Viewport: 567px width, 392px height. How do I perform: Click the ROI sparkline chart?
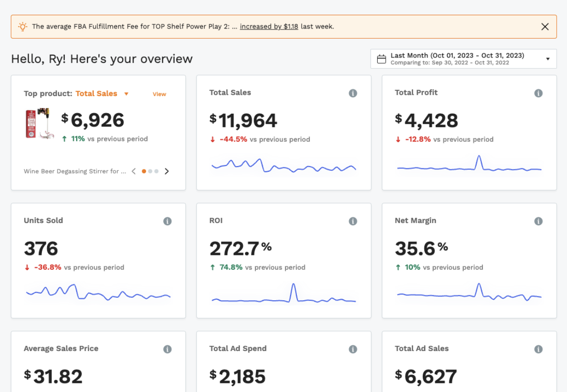[x=284, y=293]
